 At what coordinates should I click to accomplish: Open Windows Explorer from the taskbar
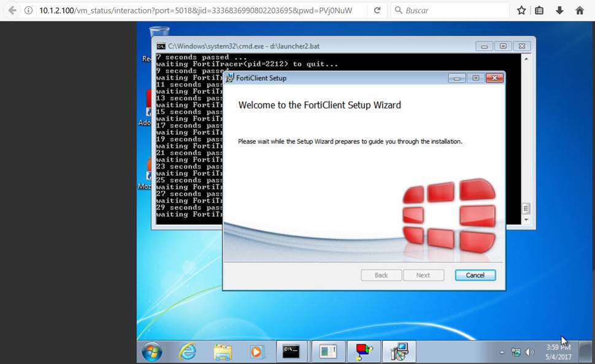pos(222,352)
